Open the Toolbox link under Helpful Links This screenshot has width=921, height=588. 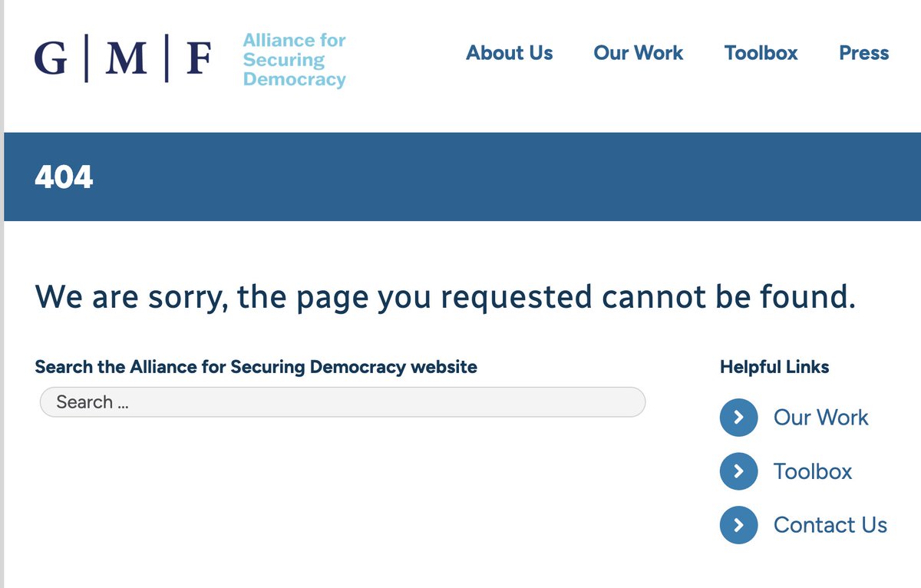(812, 471)
